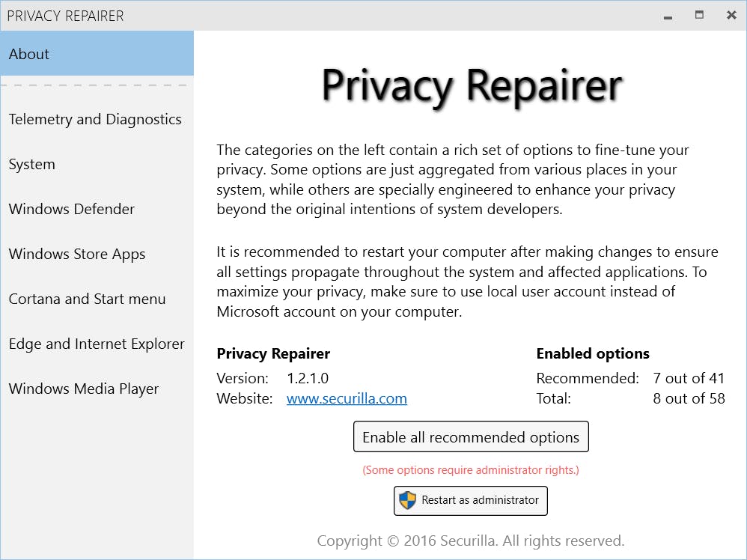Viewport: 747px width, 560px height.
Task: Open Telemetry and Diagnostics category
Action: [95, 119]
